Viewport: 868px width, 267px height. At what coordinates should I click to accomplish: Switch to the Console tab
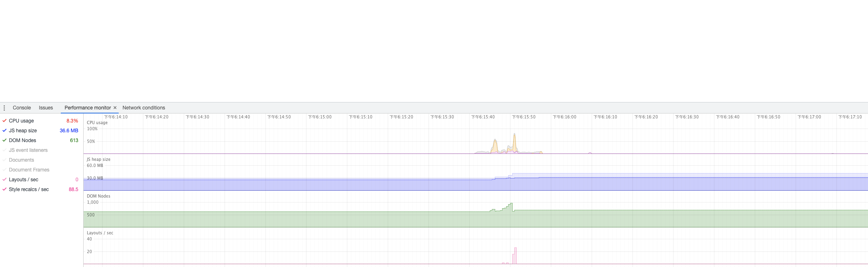22,108
